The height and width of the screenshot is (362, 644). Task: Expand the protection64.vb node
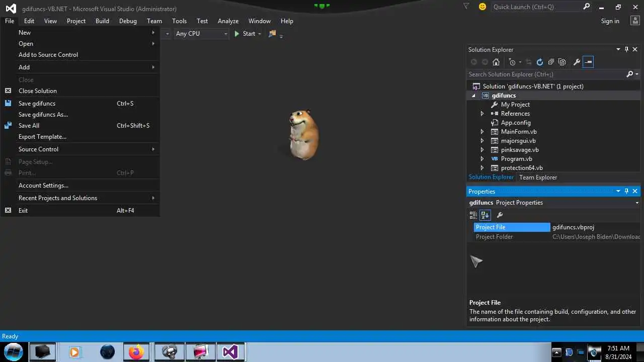tap(482, 168)
